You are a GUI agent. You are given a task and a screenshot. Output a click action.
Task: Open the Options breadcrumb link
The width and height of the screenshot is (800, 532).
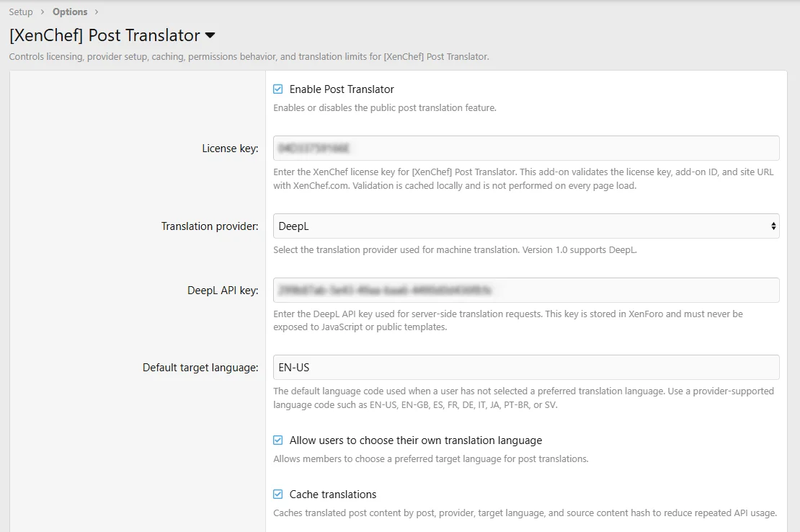[x=70, y=12]
